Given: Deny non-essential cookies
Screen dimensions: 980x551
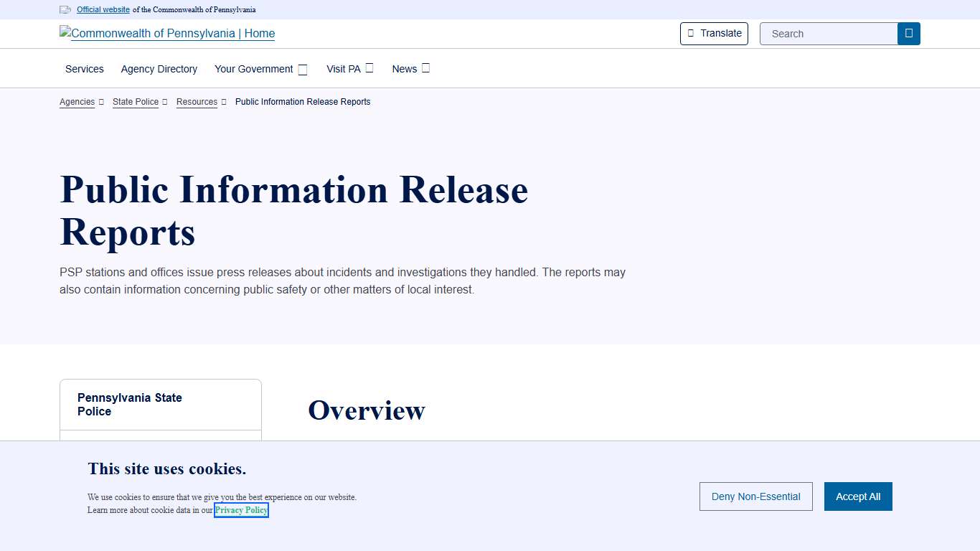Looking at the screenshot, I should (755, 496).
